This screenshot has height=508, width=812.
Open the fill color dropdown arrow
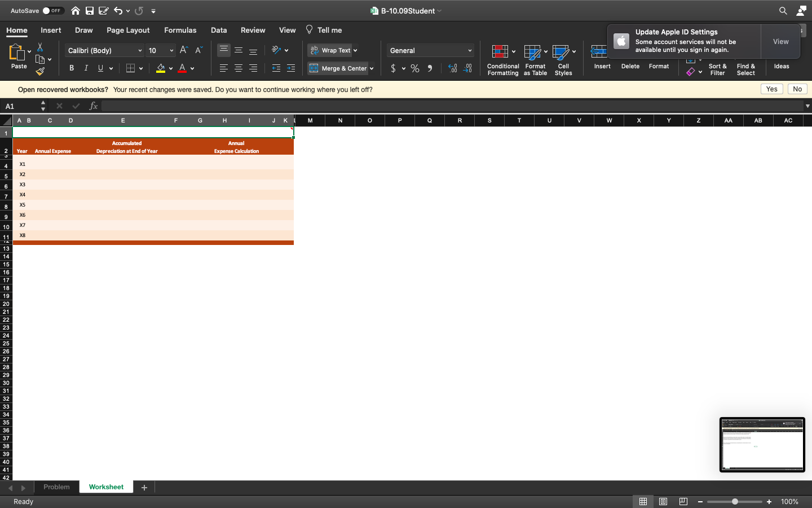pos(171,68)
